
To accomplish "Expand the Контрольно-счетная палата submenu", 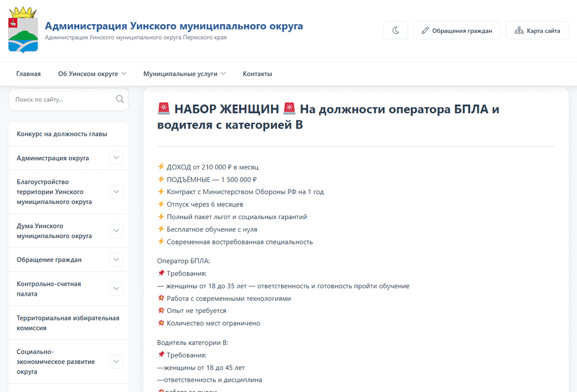I will [117, 289].
